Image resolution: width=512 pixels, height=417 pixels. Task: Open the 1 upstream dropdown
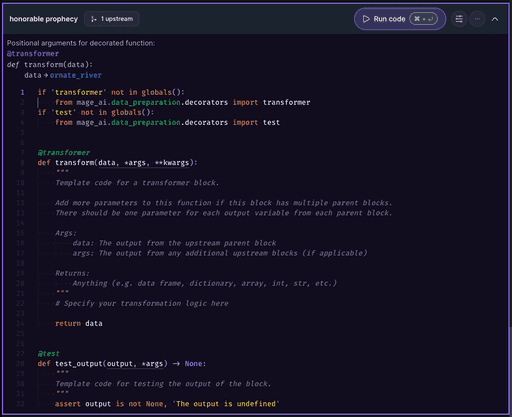click(x=112, y=19)
